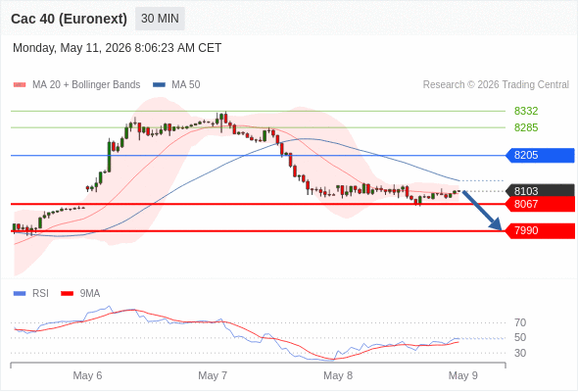Click the blue downward forecast arrow
This screenshot has height=392, width=578.
point(482,210)
